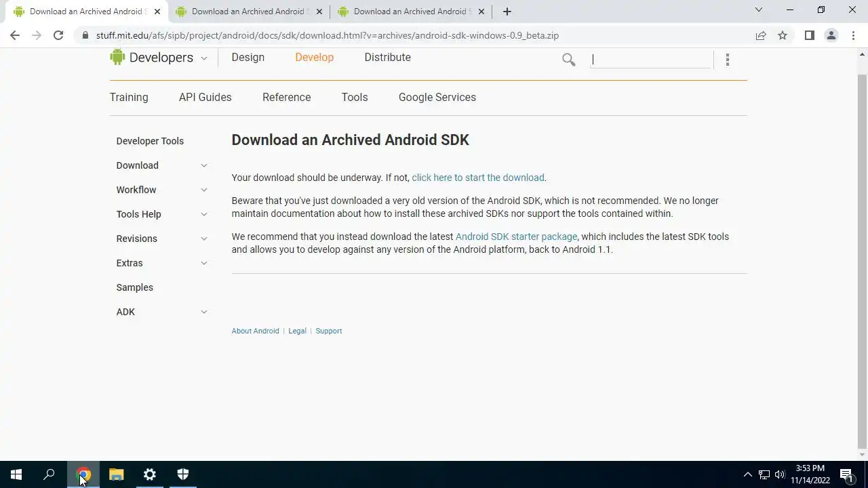
Task: Open the Chrome kebab menu
Action: coord(852,35)
